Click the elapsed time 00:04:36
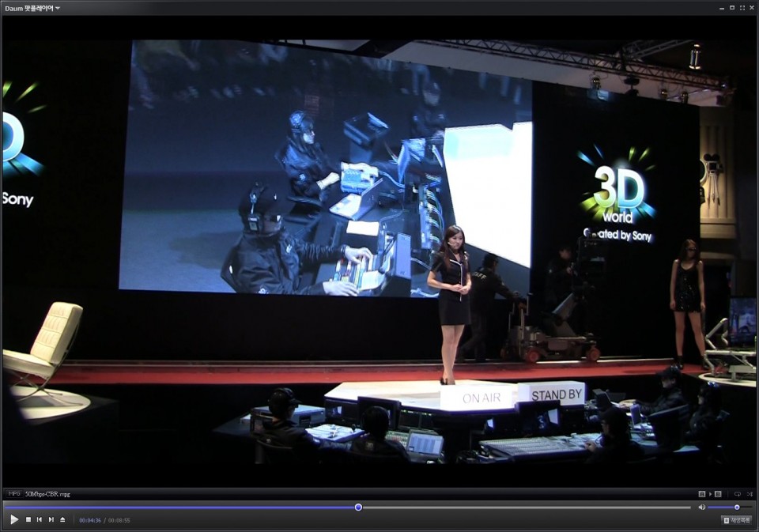Image resolution: width=759 pixels, height=532 pixels. [x=90, y=520]
